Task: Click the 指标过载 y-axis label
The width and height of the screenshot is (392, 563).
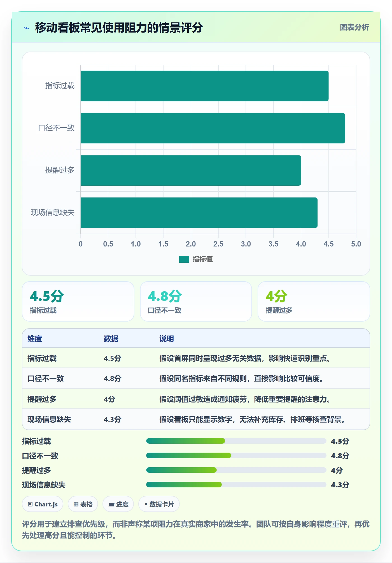Action: [60, 86]
